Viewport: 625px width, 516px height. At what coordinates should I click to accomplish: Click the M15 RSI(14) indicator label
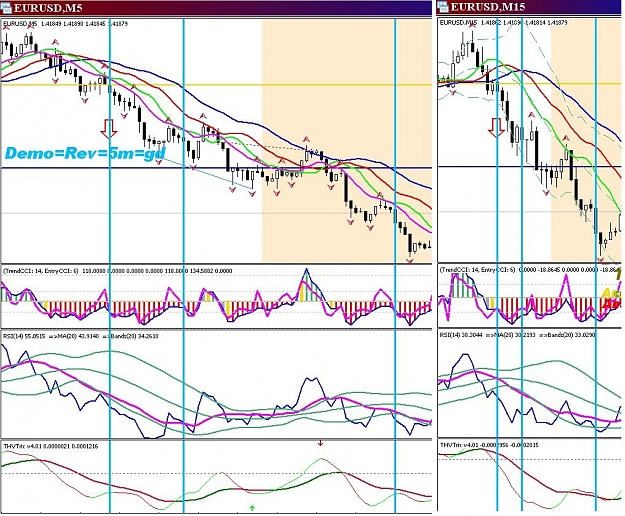(517, 335)
